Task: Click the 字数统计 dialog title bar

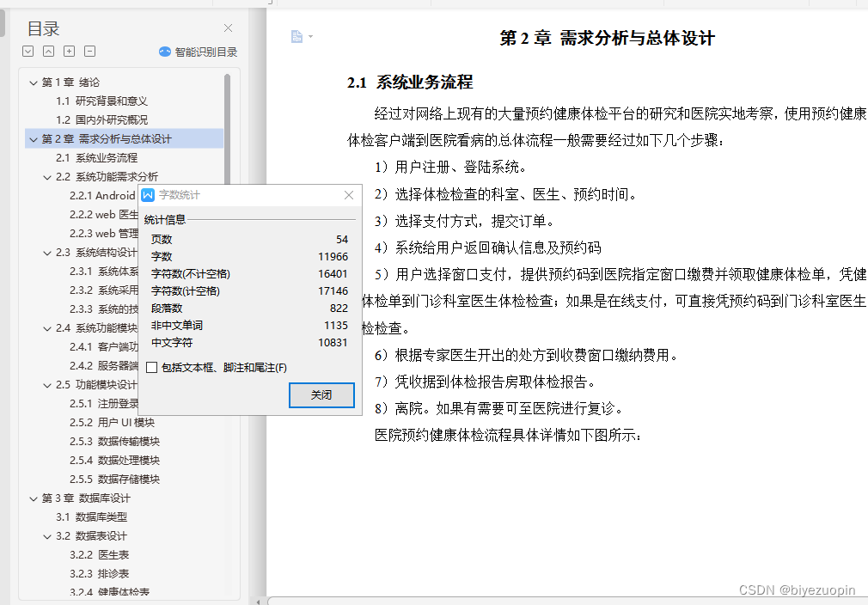Action: pyautogui.click(x=249, y=195)
